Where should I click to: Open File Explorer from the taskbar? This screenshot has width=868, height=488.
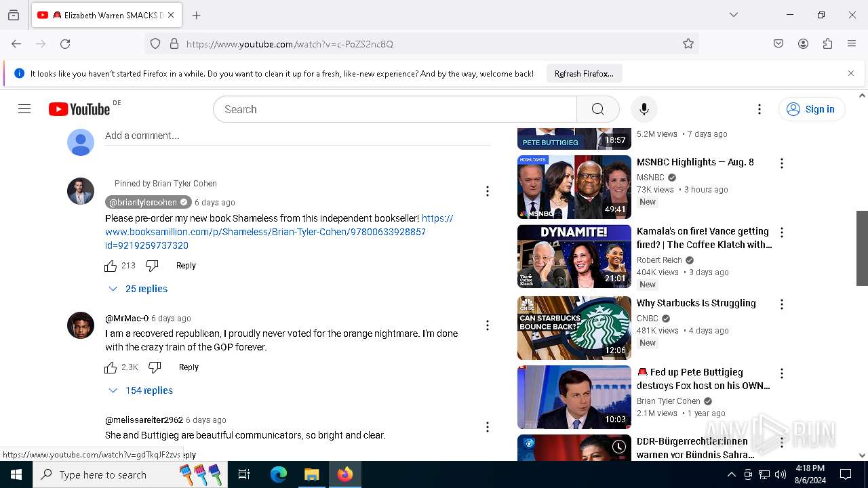coord(311,474)
